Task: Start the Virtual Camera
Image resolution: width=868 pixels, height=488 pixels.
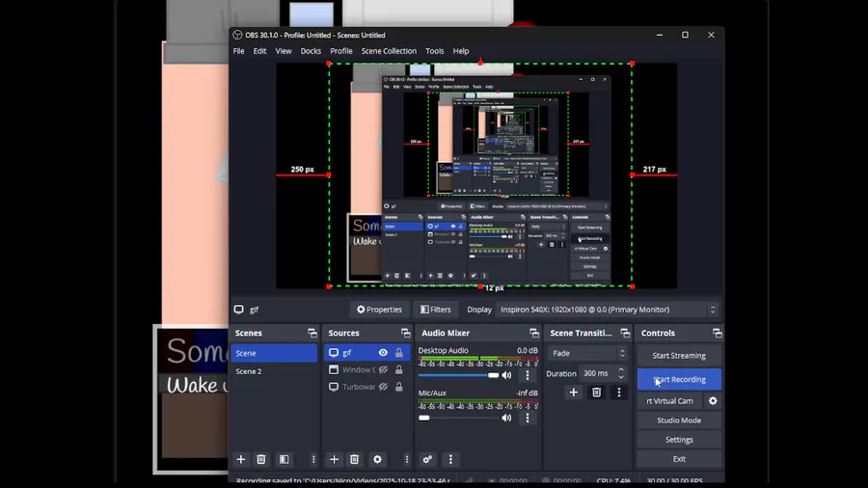Action: [x=670, y=400]
